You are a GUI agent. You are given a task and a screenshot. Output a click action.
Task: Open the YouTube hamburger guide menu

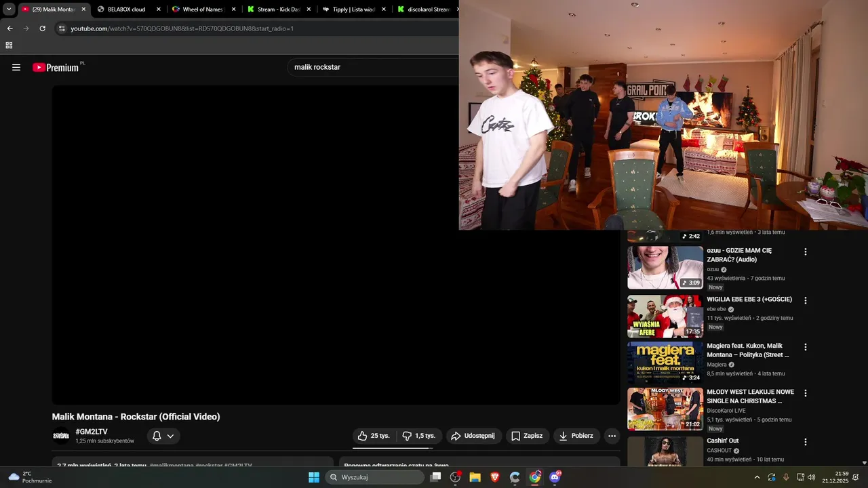[x=16, y=67]
